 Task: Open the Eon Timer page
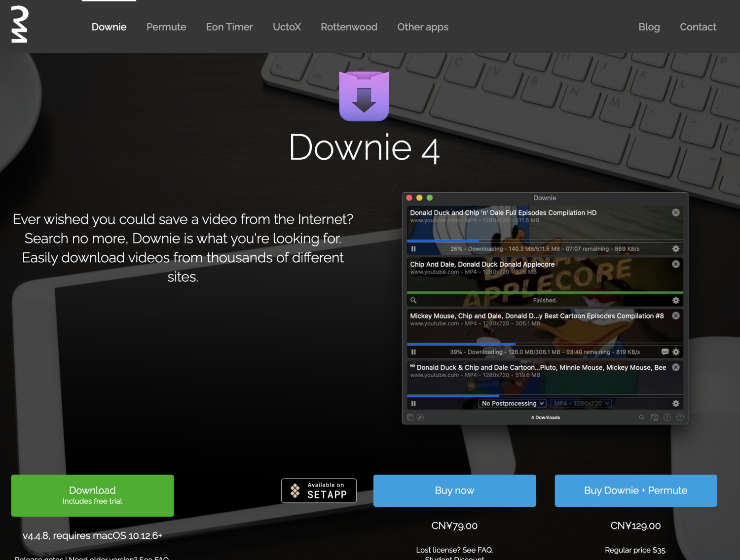[229, 27]
